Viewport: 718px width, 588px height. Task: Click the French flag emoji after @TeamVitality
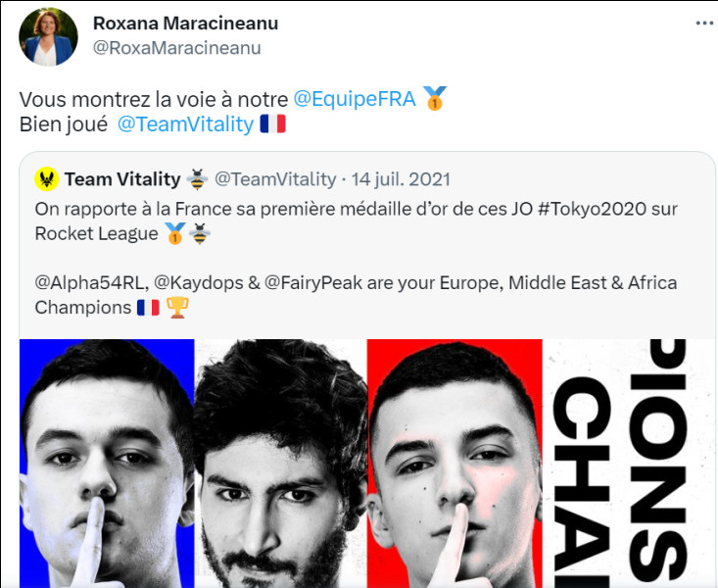(x=273, y=123)
